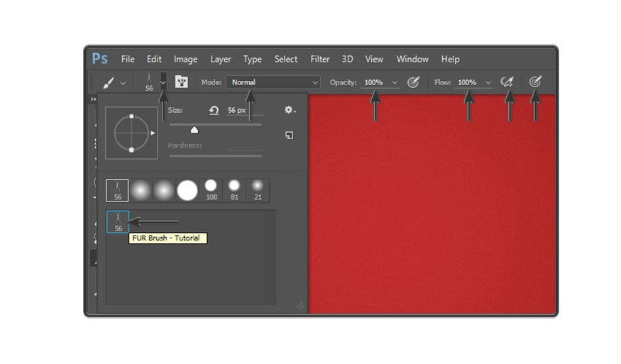This screenshot has height=364, width=621.
Task: Create a new brush preset from this brush
Action: coord(290,135)
